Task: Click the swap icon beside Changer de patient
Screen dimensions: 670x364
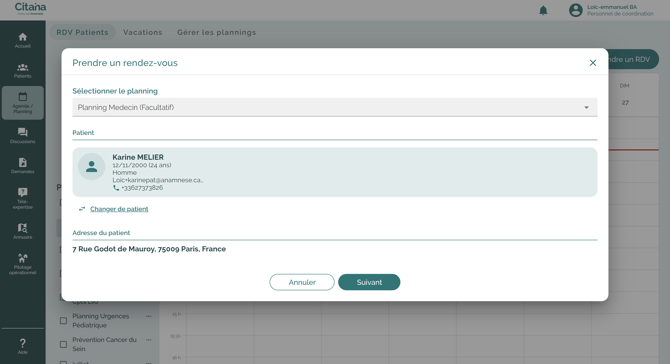Action: click(x=82, y=209)
